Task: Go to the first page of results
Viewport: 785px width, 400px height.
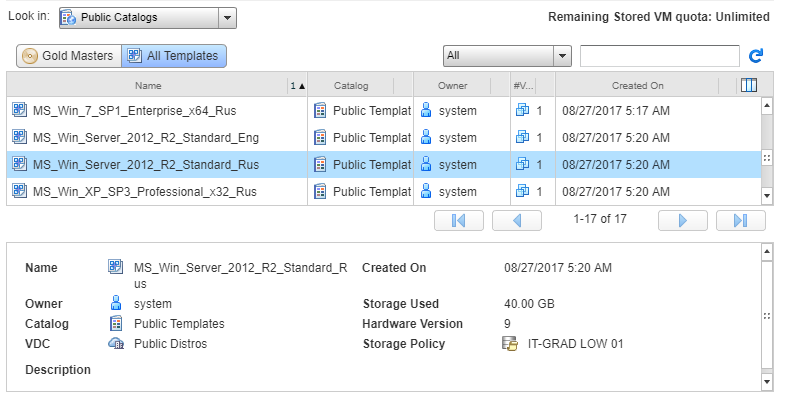Action: [x=459, y=220]
